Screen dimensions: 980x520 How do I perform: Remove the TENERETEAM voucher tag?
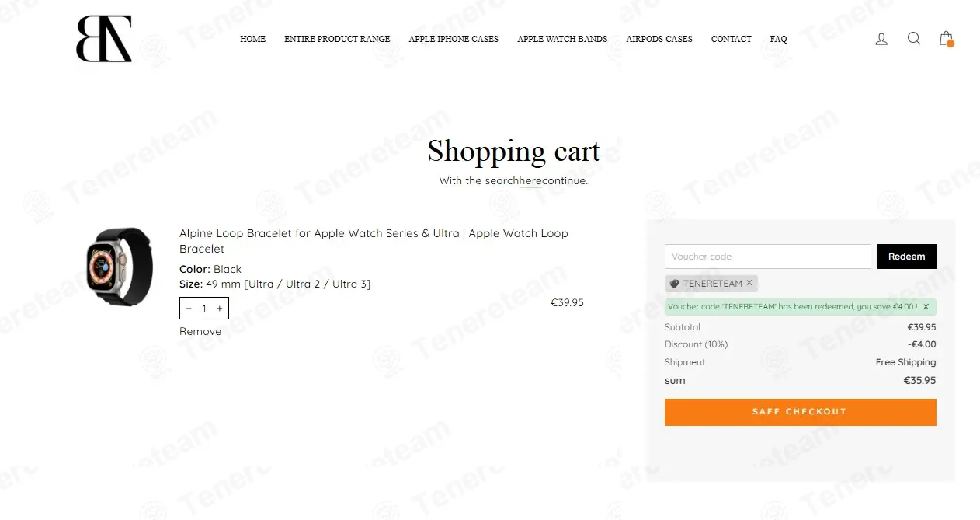[749, 283]
